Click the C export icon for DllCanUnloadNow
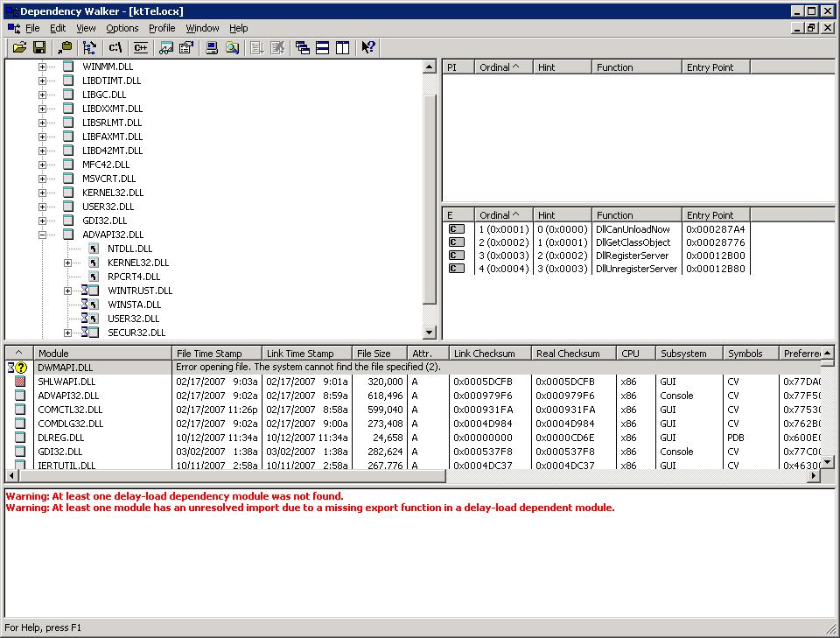 point(457,229)
